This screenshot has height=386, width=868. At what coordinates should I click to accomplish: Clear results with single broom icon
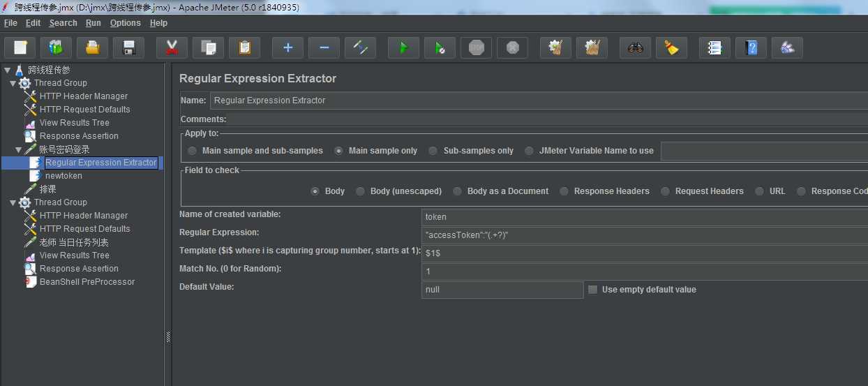pyautogui.click(x=555, y=47)
